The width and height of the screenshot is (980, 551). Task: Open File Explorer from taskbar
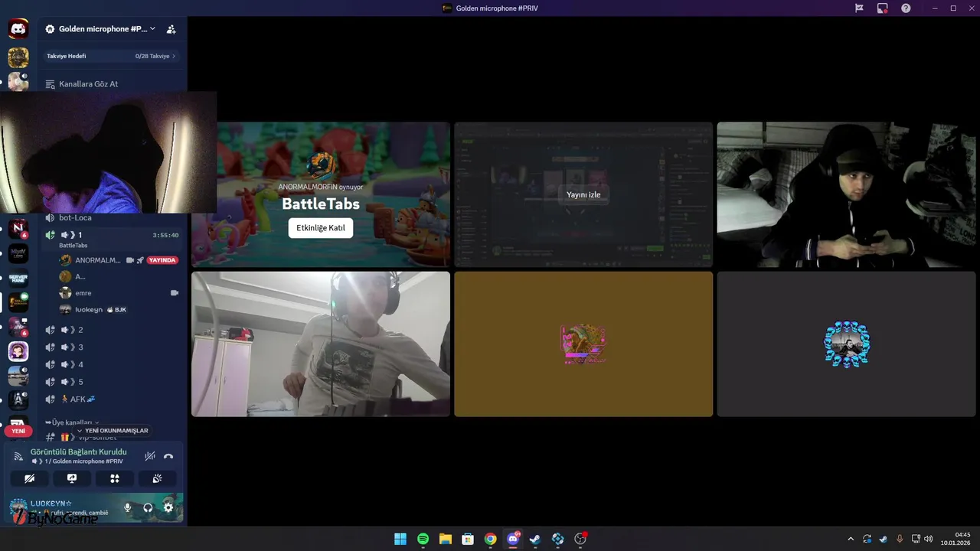click(446, 539)
